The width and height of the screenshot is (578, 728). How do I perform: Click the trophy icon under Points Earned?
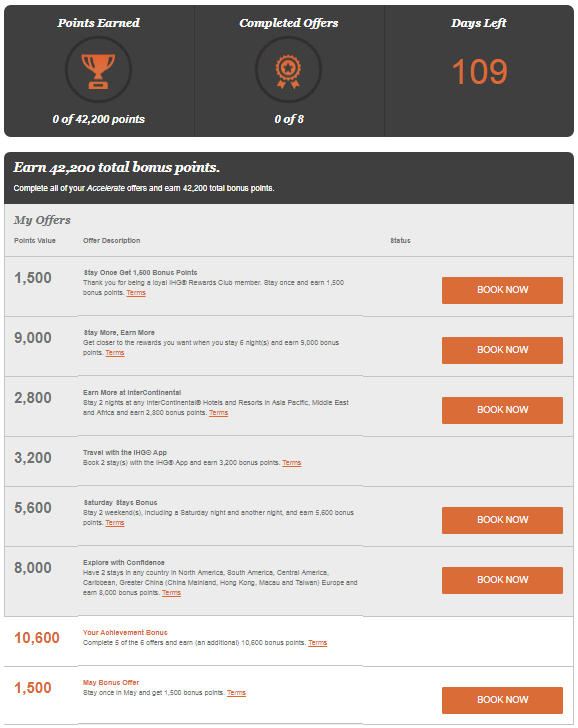click(x=98, y=71)
